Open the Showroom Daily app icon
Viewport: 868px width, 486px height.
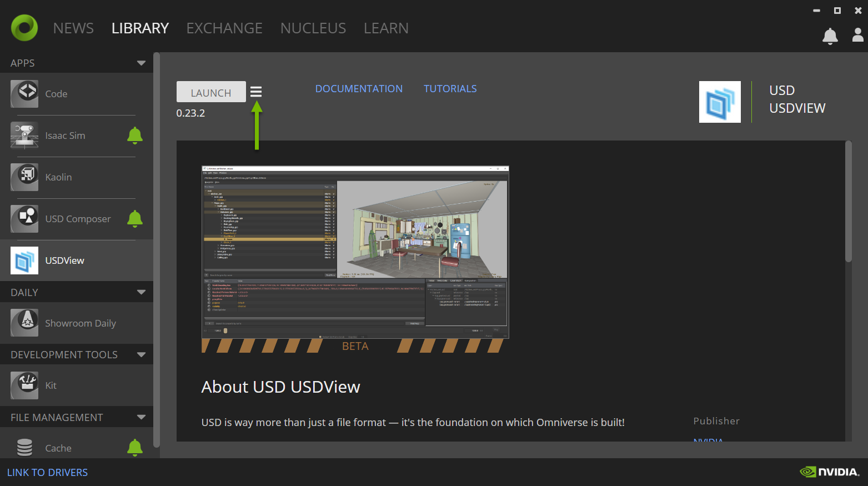[24, 323]
